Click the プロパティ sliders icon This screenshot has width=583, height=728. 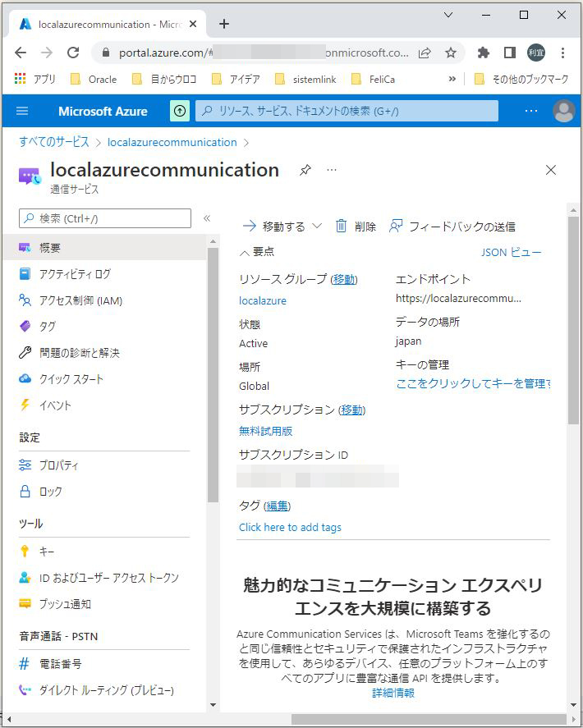tap(25, 465)
